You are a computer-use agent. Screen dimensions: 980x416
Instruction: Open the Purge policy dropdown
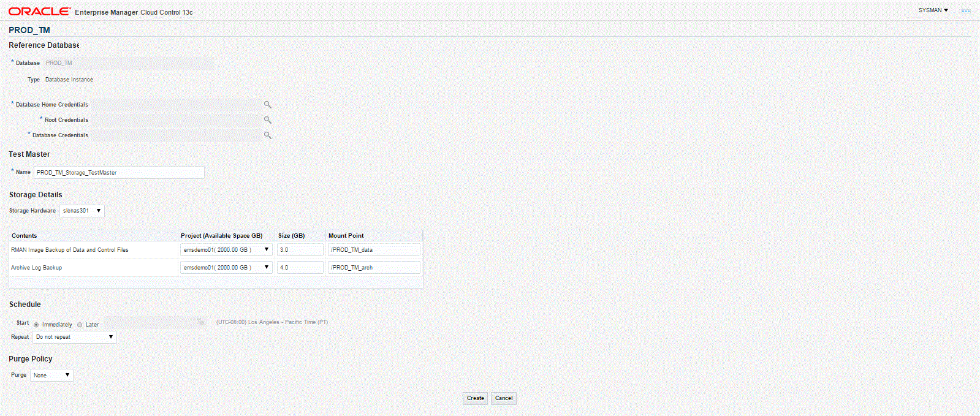coord(51,375)
